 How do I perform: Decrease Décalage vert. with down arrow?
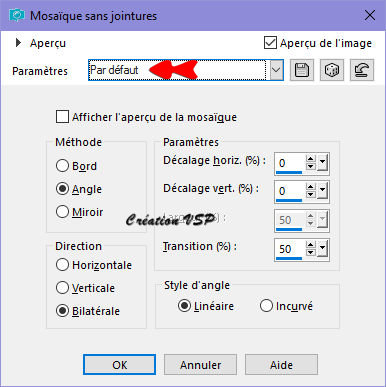coord(311,195)
